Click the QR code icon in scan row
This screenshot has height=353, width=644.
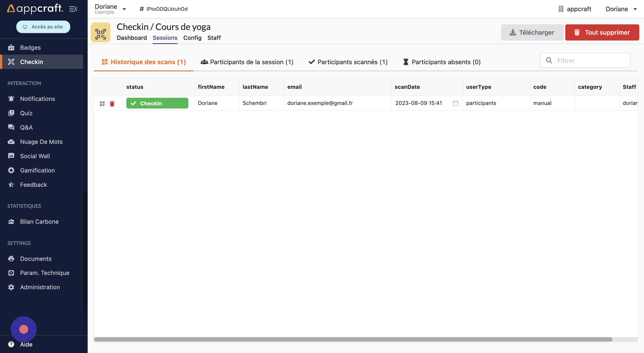(x=102, y=104)
